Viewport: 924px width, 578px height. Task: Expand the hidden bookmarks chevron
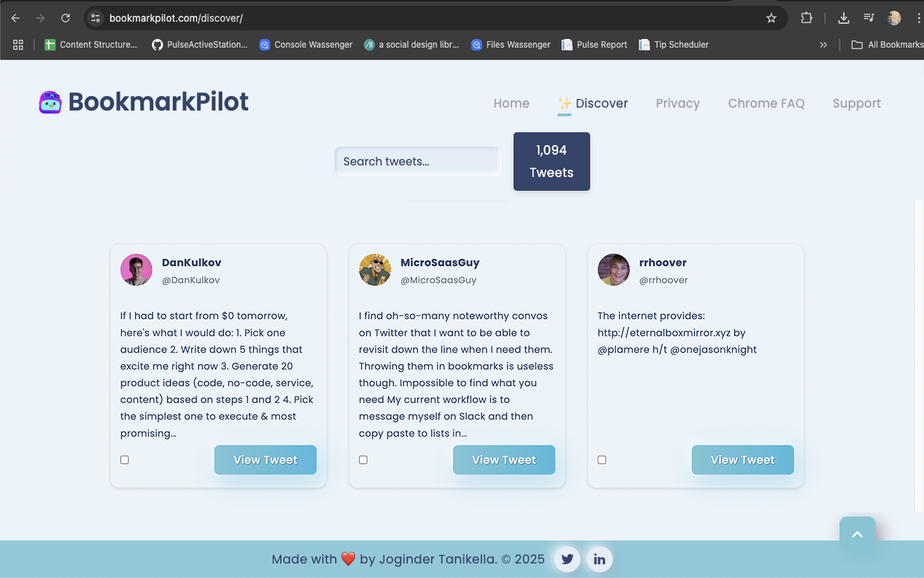pyautogui.click(x=823, y=45)
